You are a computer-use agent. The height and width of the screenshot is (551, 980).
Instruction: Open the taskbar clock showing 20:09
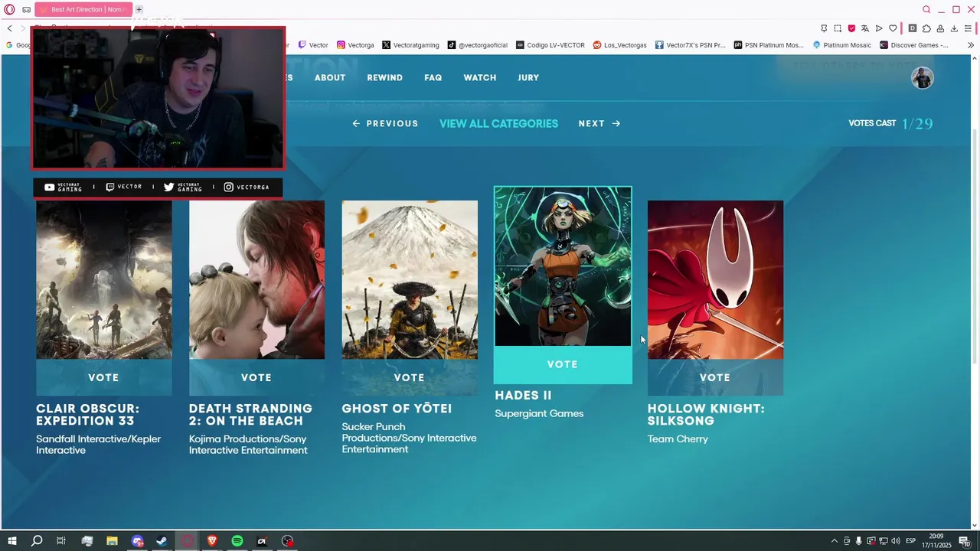tap(936, 541)
